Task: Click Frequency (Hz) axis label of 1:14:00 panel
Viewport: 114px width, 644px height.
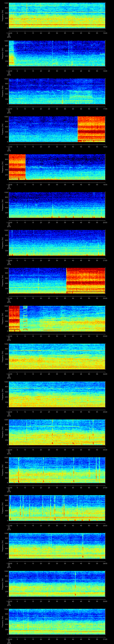Action: (x=3, y=16)
